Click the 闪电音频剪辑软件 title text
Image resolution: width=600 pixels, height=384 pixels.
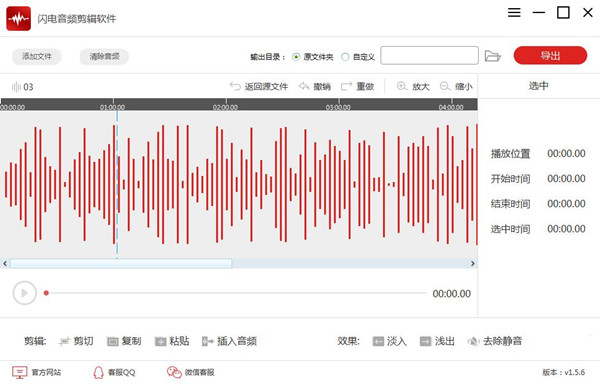pos(77,19)
